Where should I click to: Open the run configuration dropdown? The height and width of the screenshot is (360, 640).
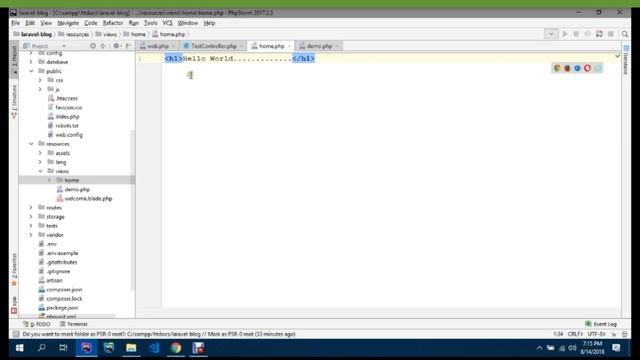coord(551,34)
